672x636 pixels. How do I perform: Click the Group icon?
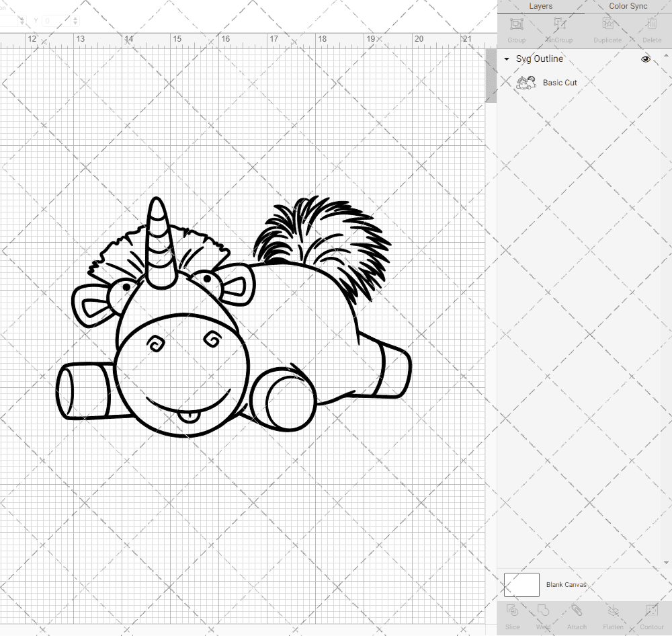coord(516,24)
